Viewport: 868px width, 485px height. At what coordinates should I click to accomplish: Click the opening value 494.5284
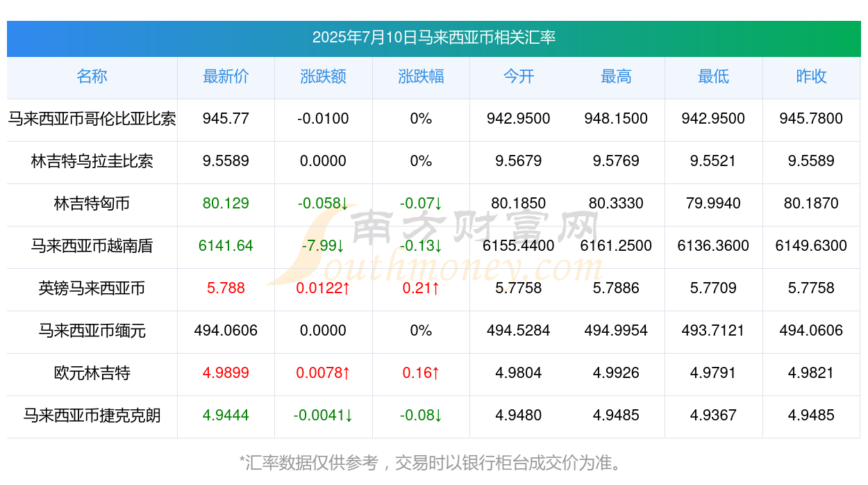click(519, 331)
